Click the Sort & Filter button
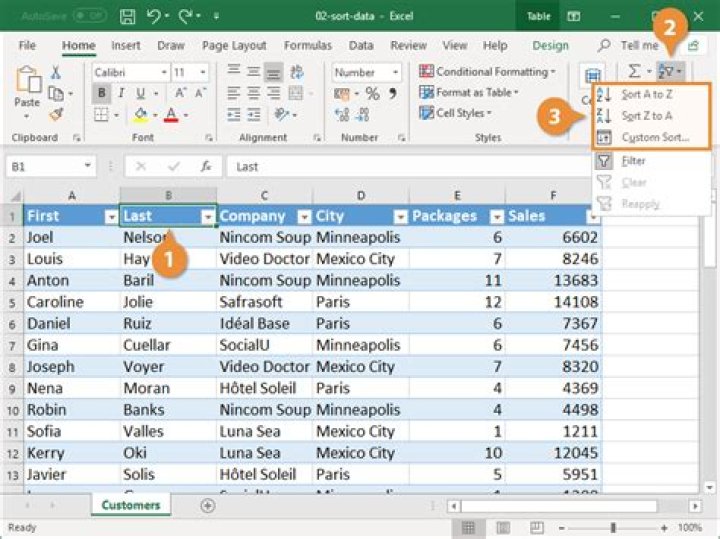The width and height of the screenshot is (720, 539). (x=670, y=72)
